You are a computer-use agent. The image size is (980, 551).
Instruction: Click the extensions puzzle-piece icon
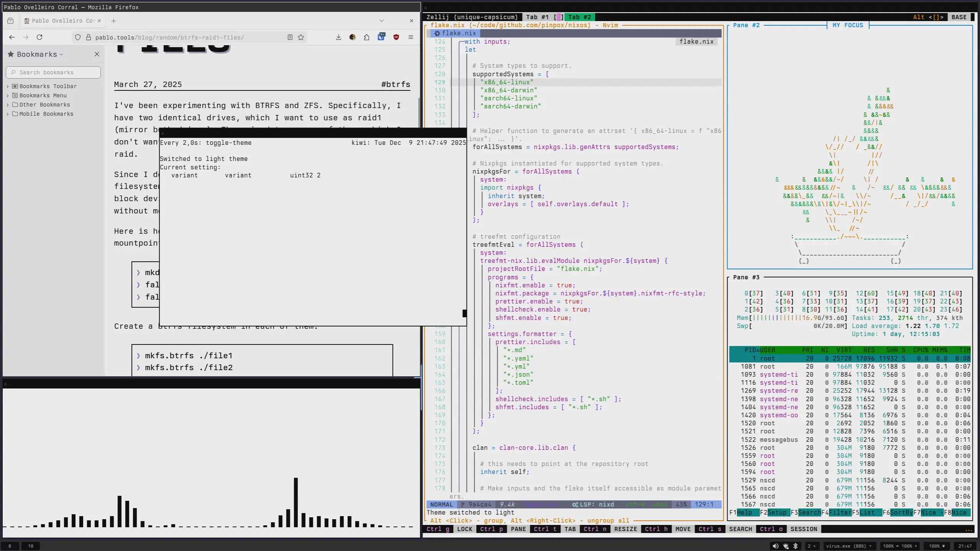pyautogui.click(x=367, y=37)
